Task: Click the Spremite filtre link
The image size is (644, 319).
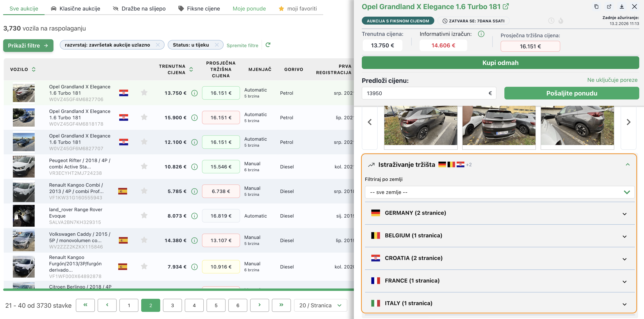Action: coord(242,45)
